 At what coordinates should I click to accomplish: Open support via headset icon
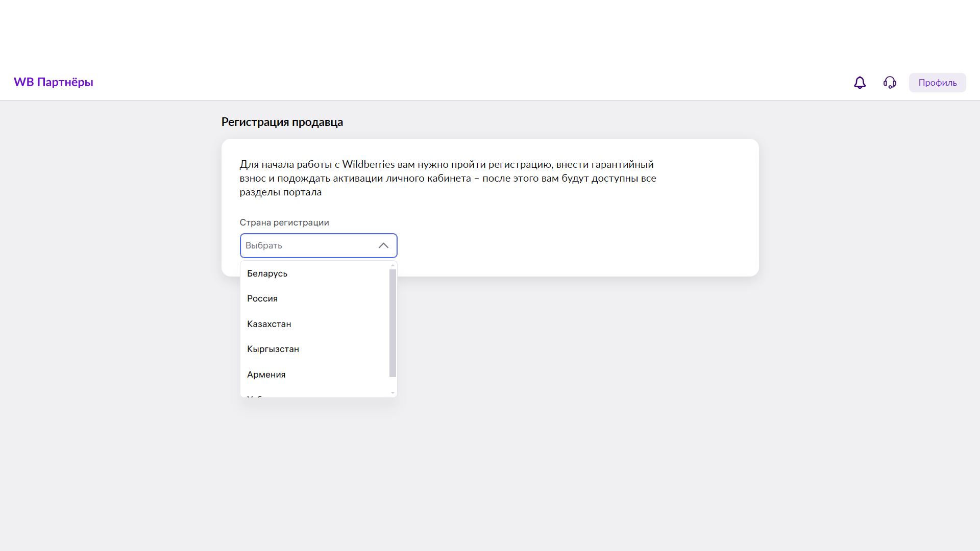click(x=890, y=83)
